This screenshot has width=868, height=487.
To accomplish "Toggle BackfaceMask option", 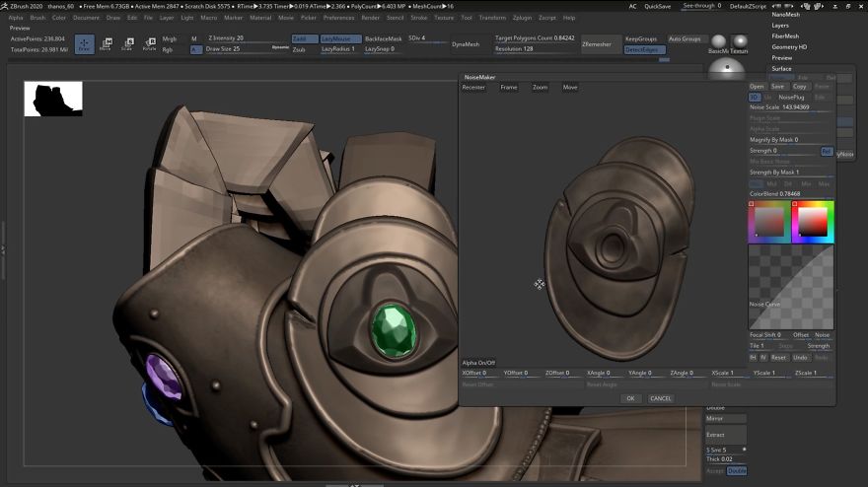I will click(x=383, y=38).
